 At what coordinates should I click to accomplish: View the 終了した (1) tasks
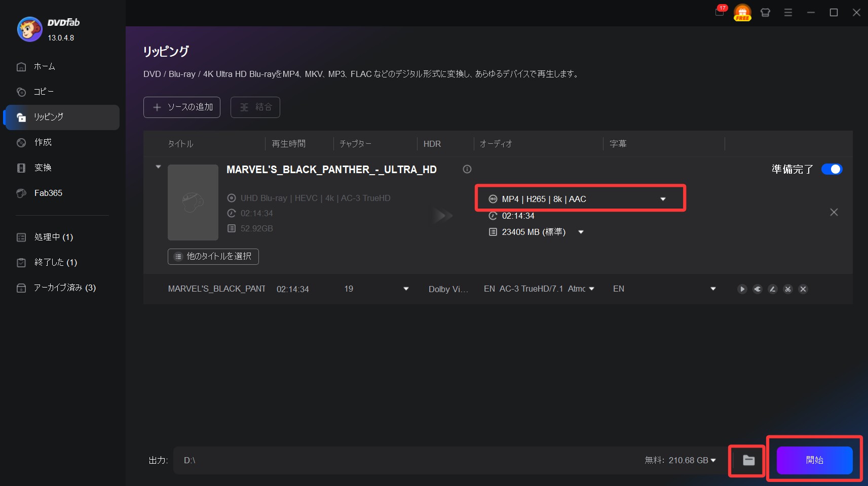pos(62,263)
